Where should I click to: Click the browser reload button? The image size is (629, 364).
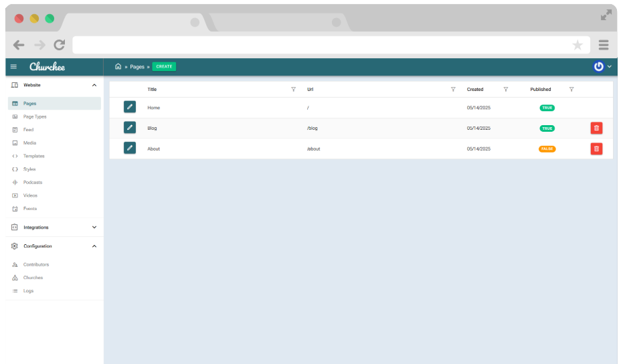(x=60, y=45)
